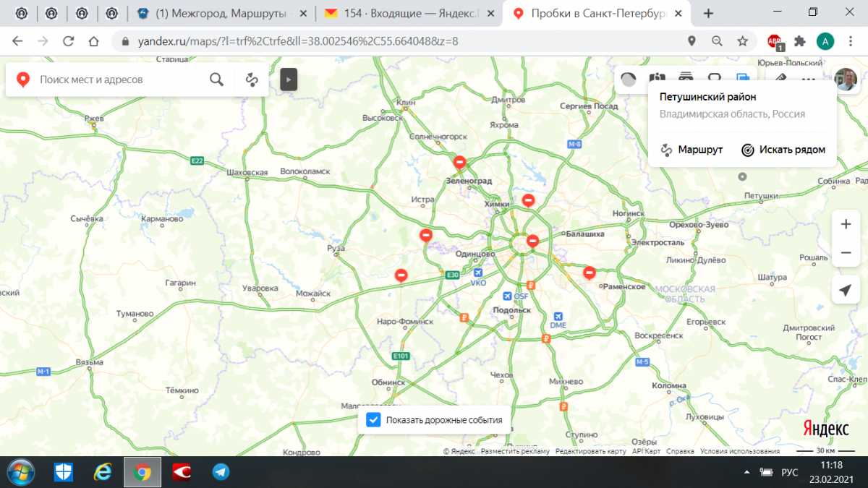This screenshot has width=868, height=488.
Task: Click the map label 'Коломна'
Action: [669, 385]
